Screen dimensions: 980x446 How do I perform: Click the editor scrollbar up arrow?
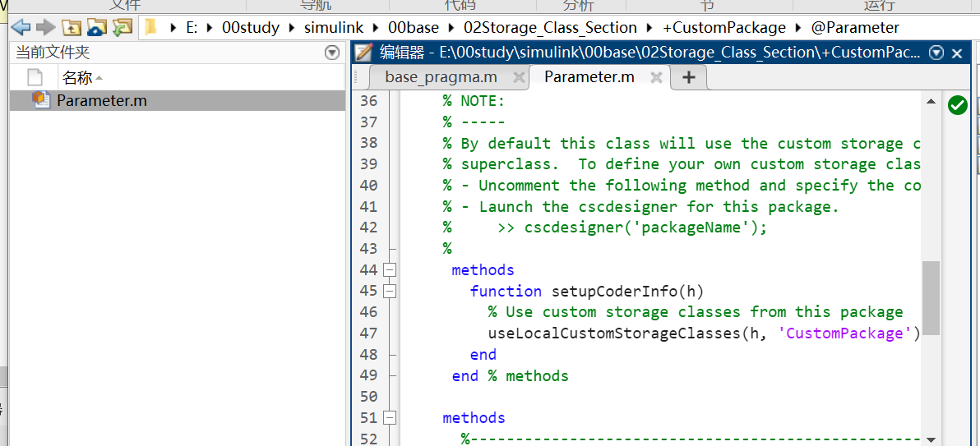click(931, 101)
